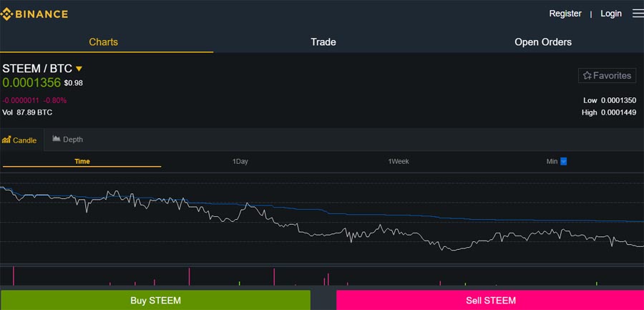Add the pair with the Favorites button

[607, 76]
